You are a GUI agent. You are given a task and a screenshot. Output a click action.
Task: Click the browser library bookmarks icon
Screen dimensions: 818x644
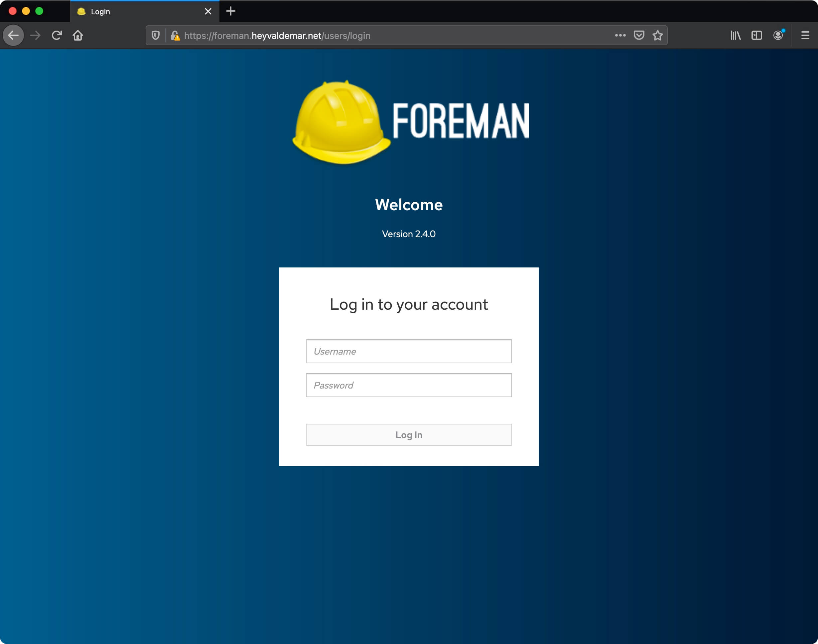coord(736,35)
